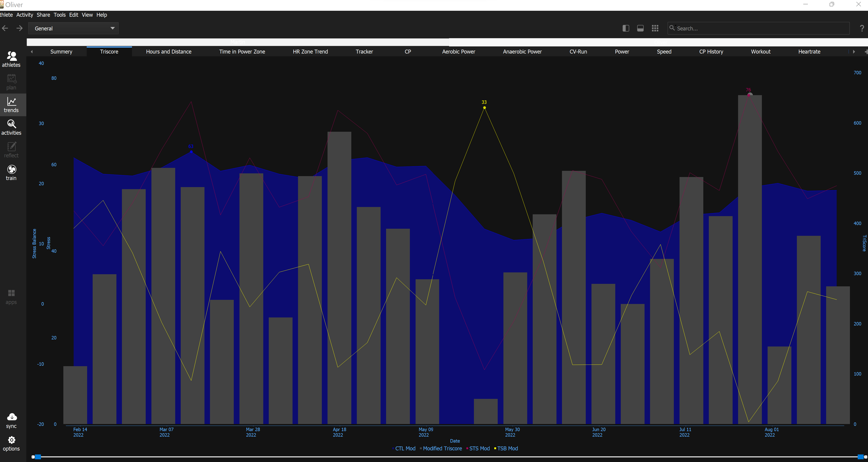Image resolution: width=868 pixels, height=462 pixels.
Task: Click into the Search field
Action: point(758,28)
